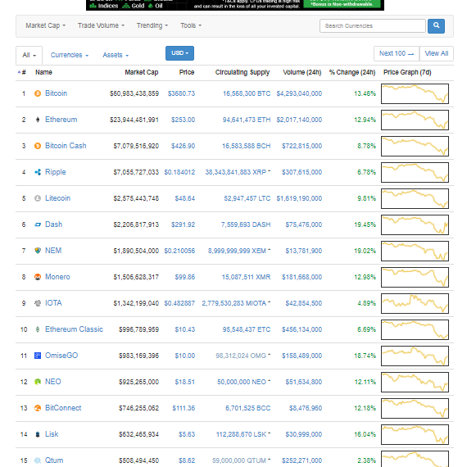Click the Monero logo icon
The image size is (476, 467).
(38, 277)
